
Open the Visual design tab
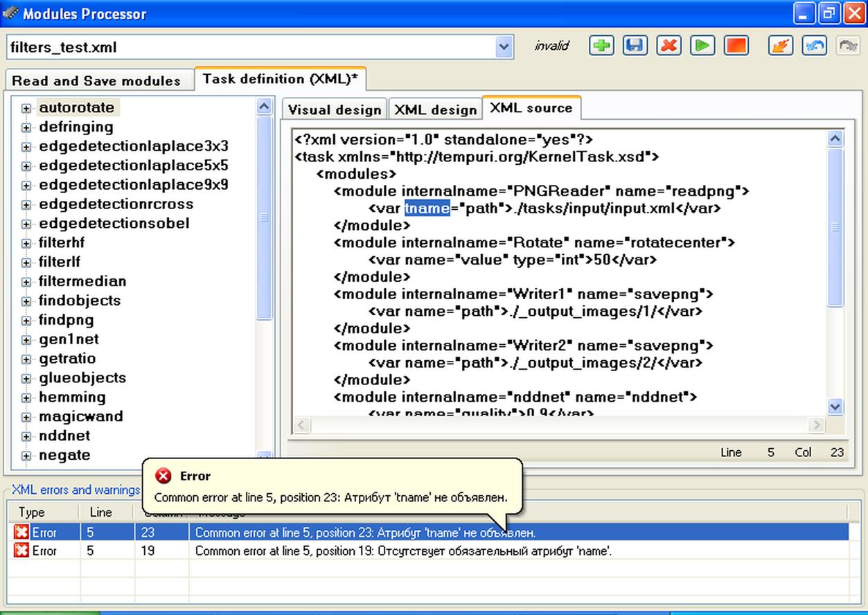pyautogui.click(x=335, y=109)
